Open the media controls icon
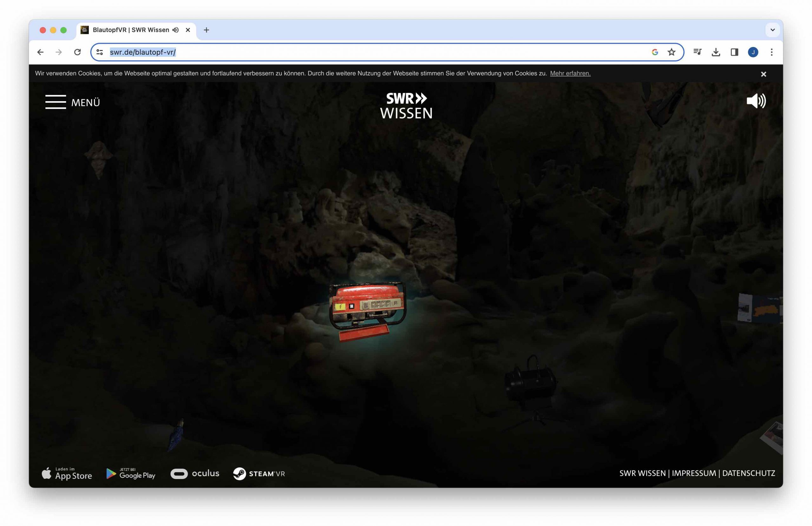The height and width of the screenshot is (526, 812). click(x=697, y=52)
